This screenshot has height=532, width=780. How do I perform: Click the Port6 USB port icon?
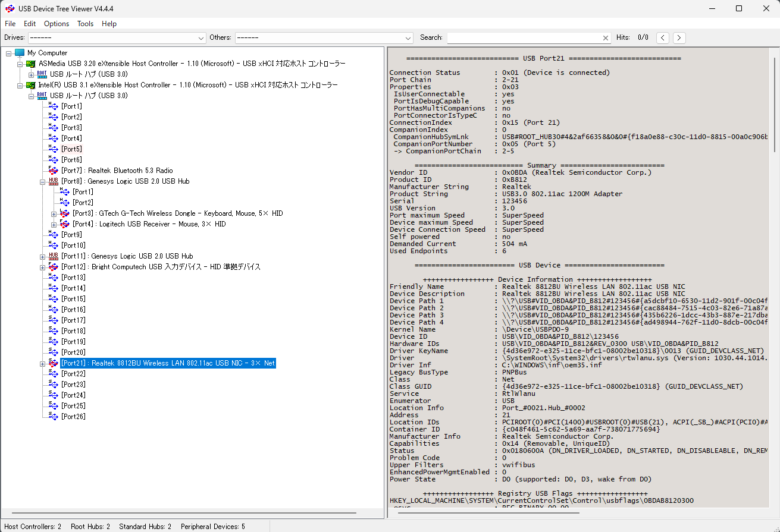[54, 160]
